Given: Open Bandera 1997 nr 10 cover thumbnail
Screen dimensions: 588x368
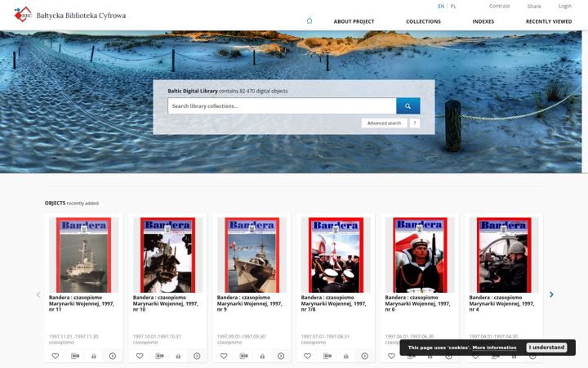Looking at the screenshot, I should 167,255.
